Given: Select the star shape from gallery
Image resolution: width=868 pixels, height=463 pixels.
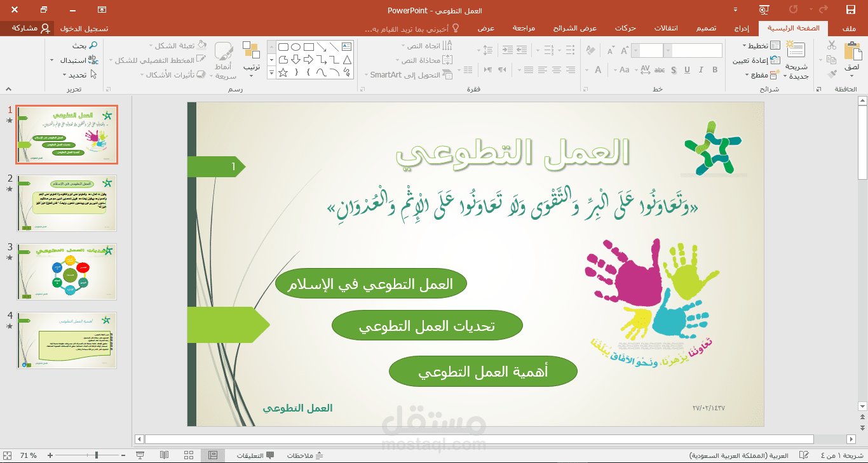Looking at the screenshot, I should click(x=283, y=72).
